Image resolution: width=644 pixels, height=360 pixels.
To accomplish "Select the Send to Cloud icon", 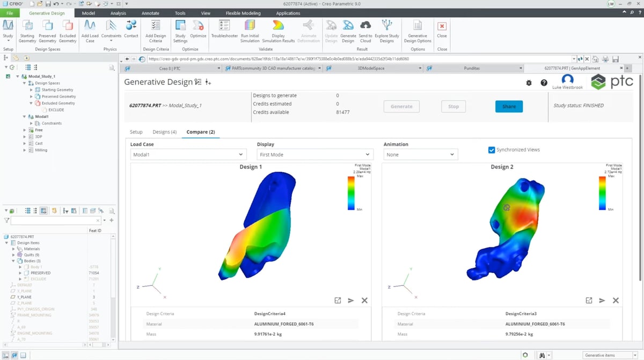I will pyautogui.click(x=365, y=25).
